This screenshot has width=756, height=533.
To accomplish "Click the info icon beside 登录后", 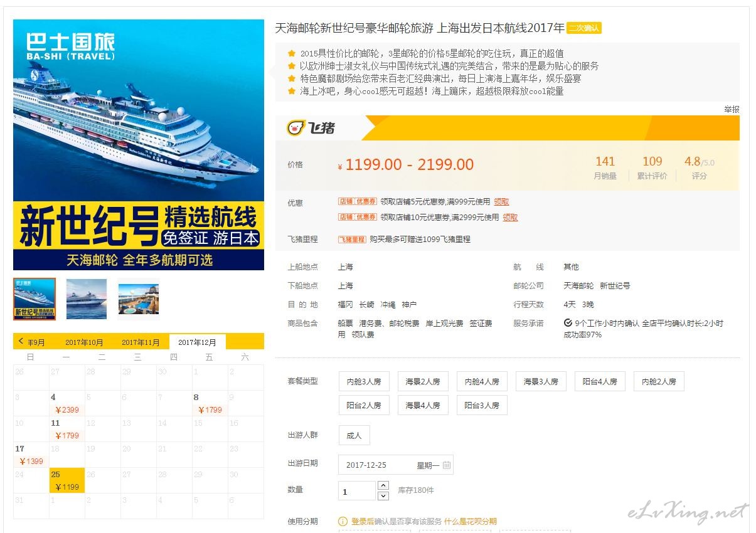I will (343, 521).
